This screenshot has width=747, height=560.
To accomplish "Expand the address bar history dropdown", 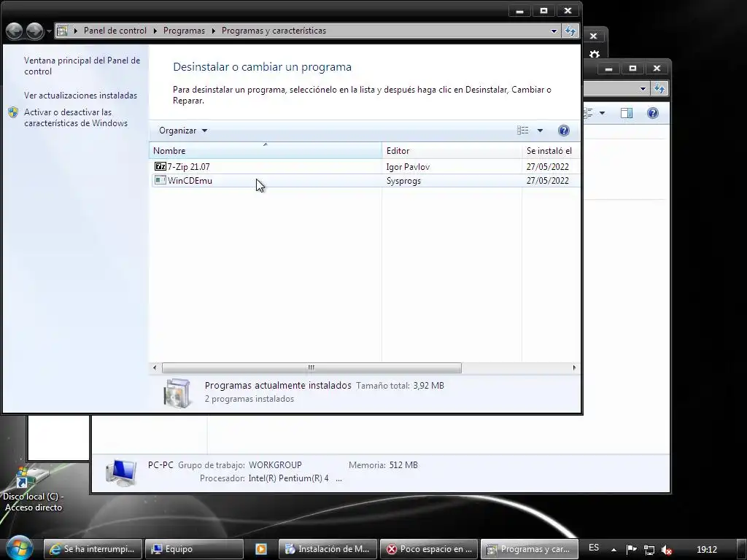I will point(554,31).
